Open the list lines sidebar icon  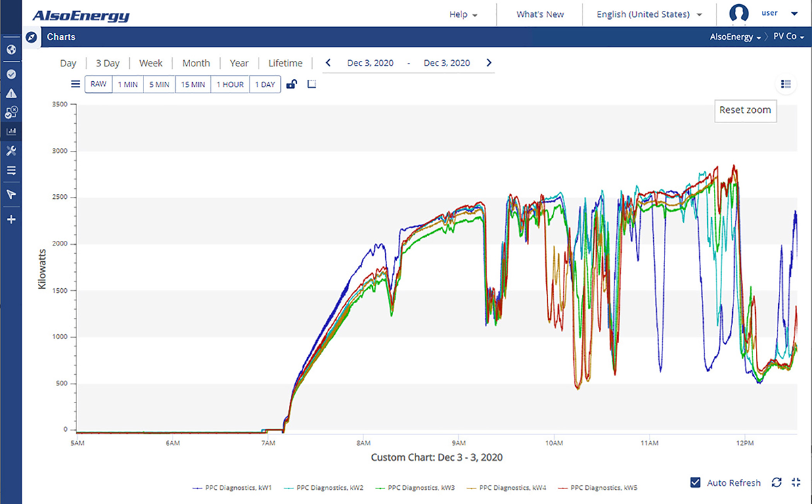[x=11, y=170]
